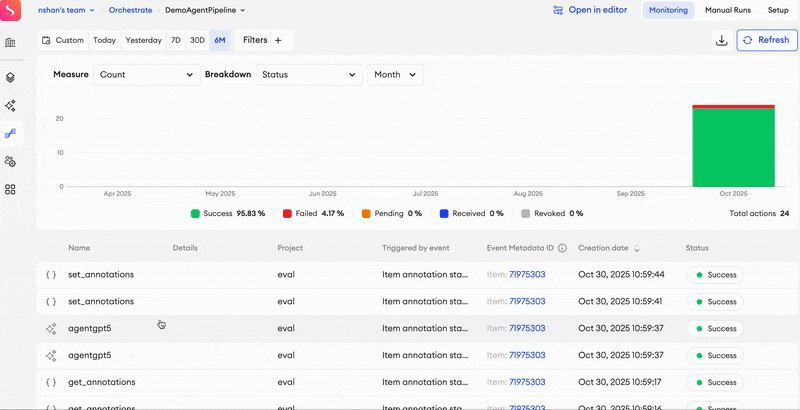The height and width of the screenshot is (410, 800).
Task: Click the info icon next to Event Metadata ID
Action: coord(562,248)
